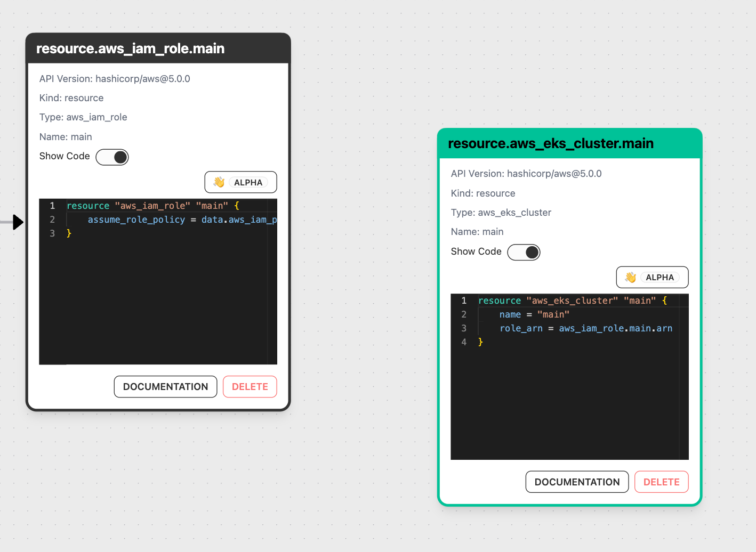Click the Type: aws_iam_role text
The height and width of the screenshot is (552, 756).
click(x=83, y=117)
